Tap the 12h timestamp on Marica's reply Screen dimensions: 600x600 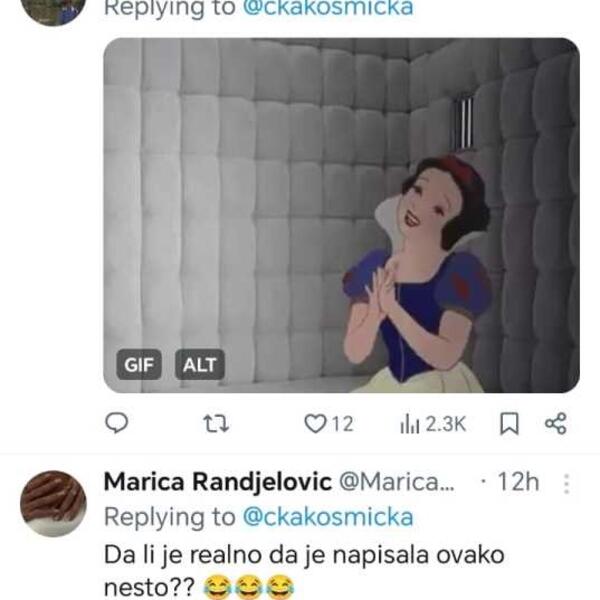click(517, 483)
